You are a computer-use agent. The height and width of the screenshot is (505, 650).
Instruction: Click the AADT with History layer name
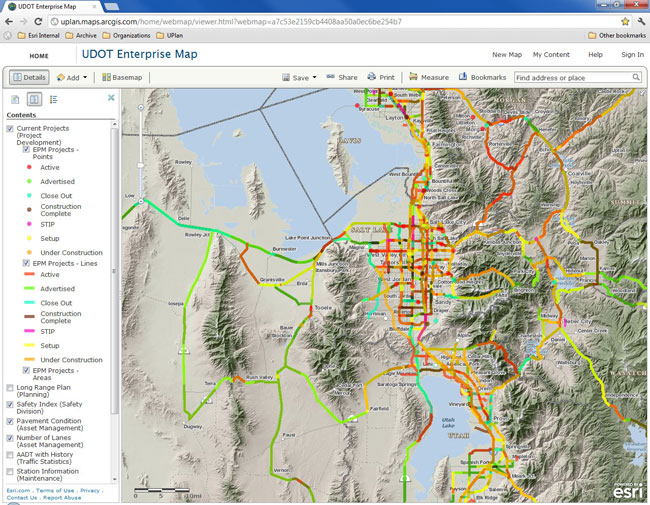click(45, 458)
